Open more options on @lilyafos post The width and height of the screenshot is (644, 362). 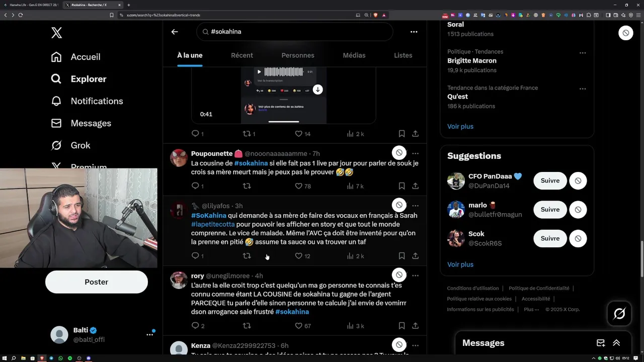coord(416,206)
